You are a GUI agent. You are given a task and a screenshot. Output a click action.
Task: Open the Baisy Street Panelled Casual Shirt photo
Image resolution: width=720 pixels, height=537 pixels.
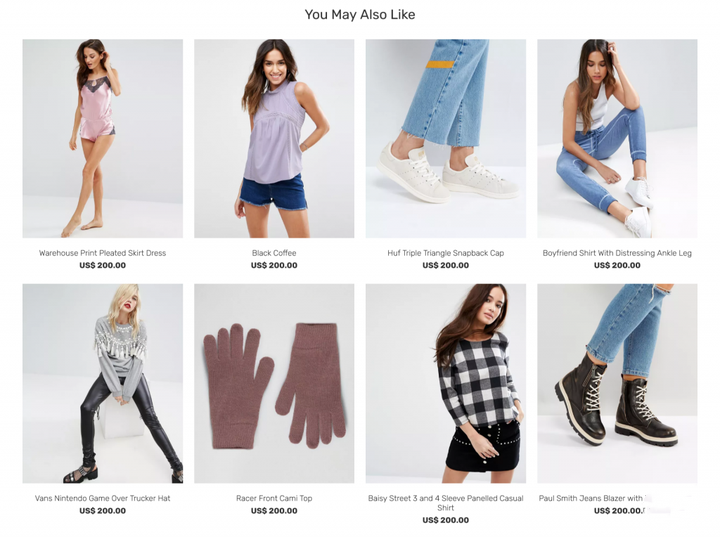(445, 384)
